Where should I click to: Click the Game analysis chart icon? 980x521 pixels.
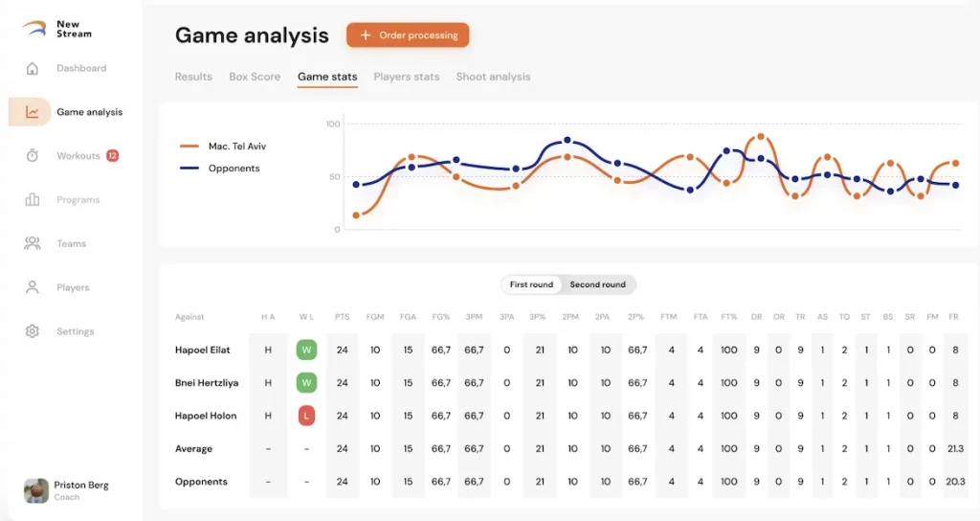[x=33, y=112]
